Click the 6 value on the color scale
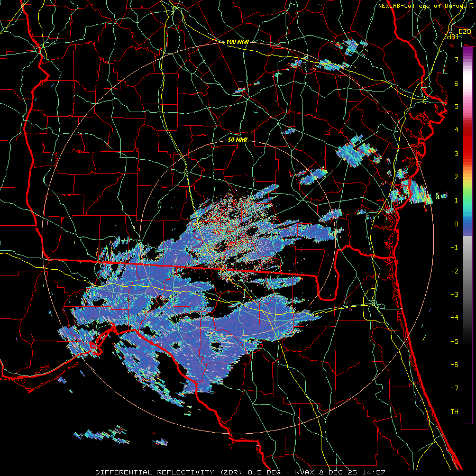The height and width of the screenshot is (476, 476). point(456,83)
